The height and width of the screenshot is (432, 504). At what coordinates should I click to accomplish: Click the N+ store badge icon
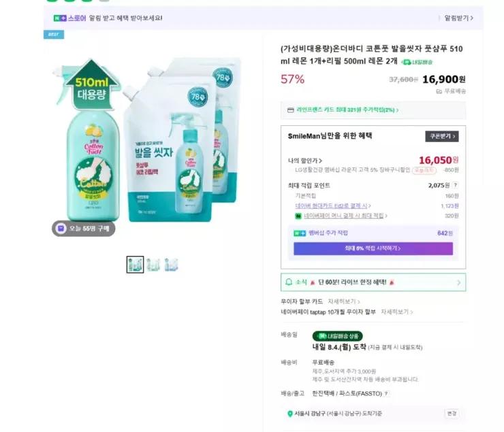click(x=60, y=18)
